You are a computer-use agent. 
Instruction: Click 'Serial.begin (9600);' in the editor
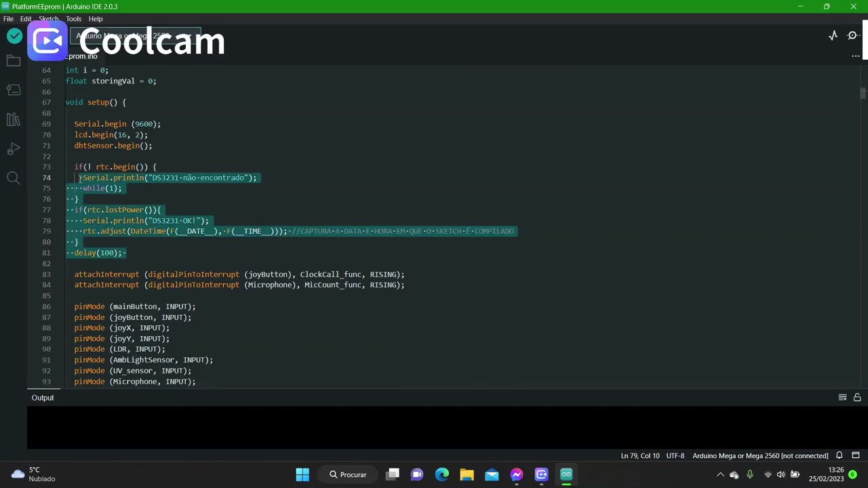click(x=117, y=124)
